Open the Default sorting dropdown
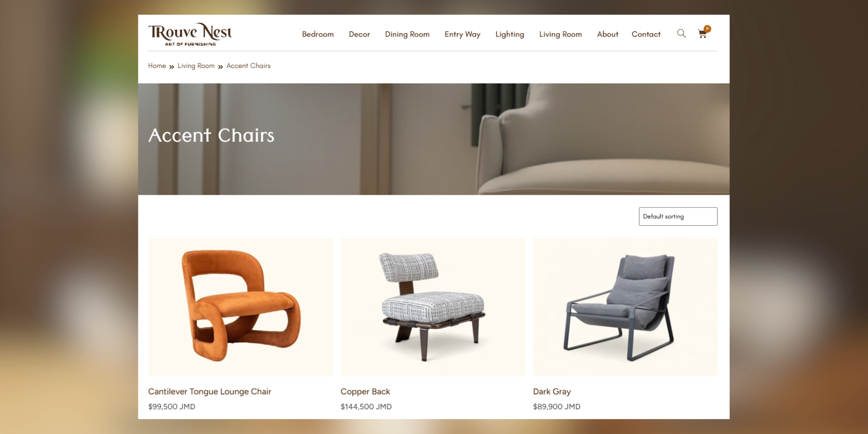 click(x=678, y=217)
